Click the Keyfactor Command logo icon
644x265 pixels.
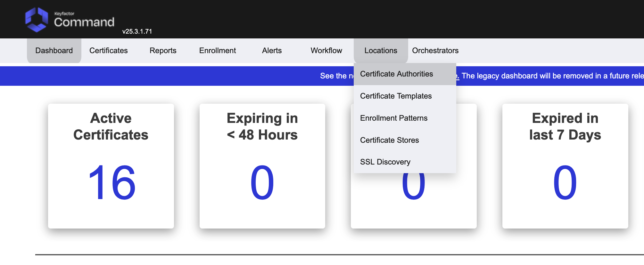click(x=37, y=20)
